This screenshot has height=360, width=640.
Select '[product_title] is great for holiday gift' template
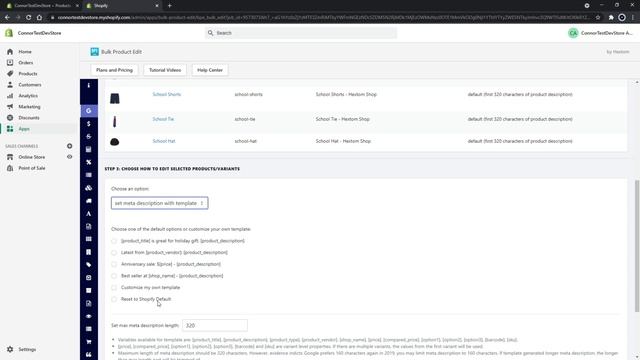pyautogui.click(x=114, y=241)
